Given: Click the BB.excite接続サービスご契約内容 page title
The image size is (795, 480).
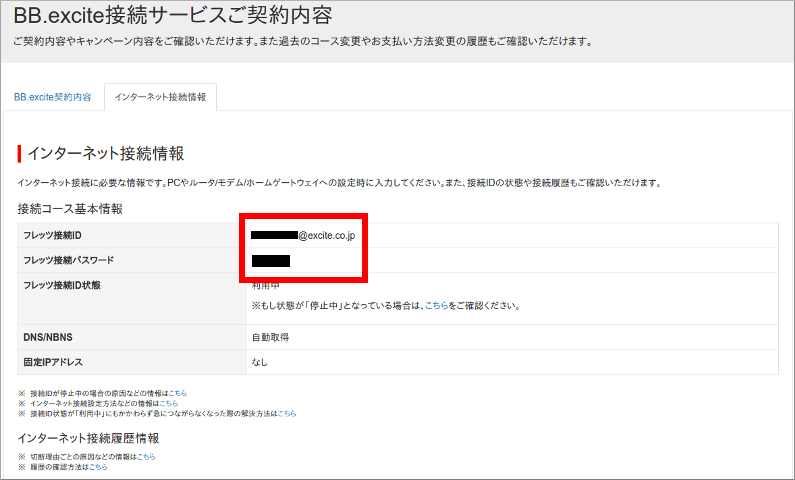Looking at the screenshot, I should click(x=173, y=15).
